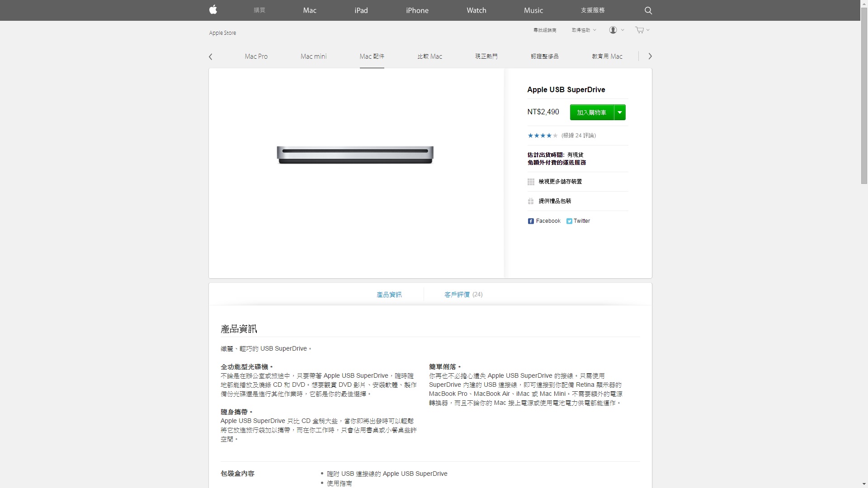The image size is (868, 488).
Task: Open (根據 24 評論) reviews link
Action: click(x=579, y=136)
